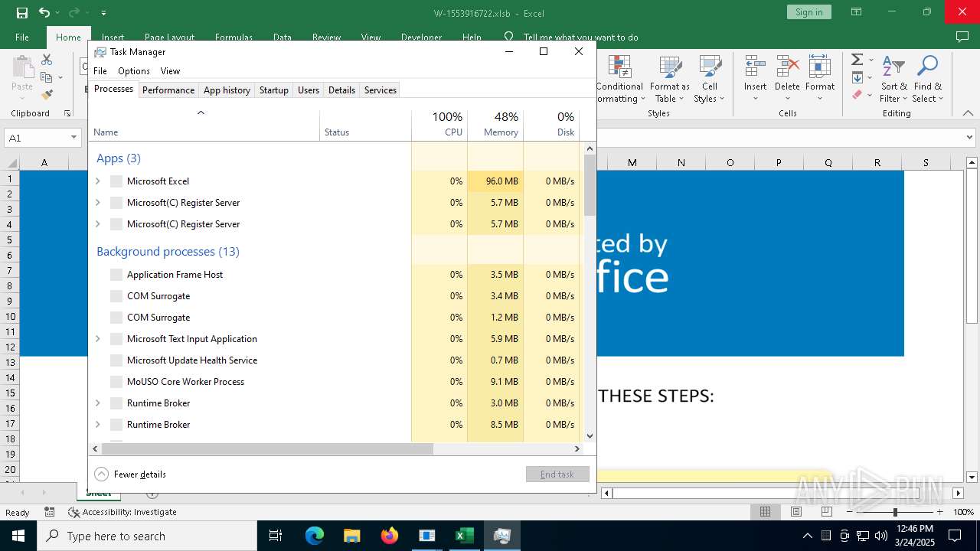Open the Customize Quick Access Toolbar dropdown

(x=103, y=13)
